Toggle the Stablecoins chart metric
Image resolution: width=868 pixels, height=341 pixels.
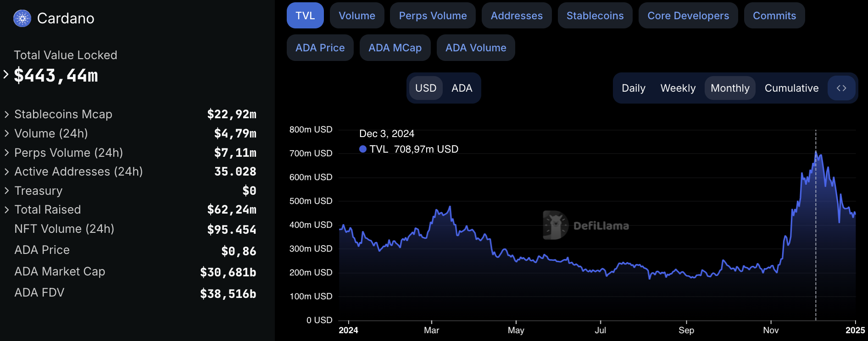click(595, 16)
